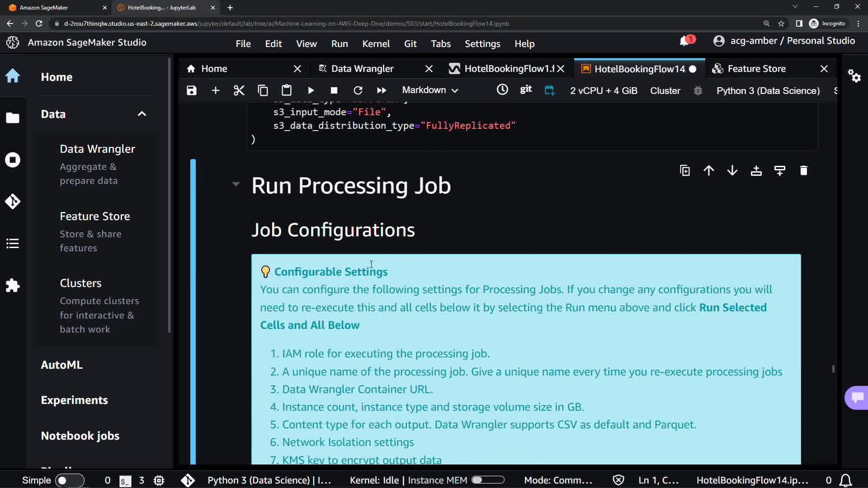
Task: Toggle the Instance MEM switch in the status bar
Action: click(487, 480)
